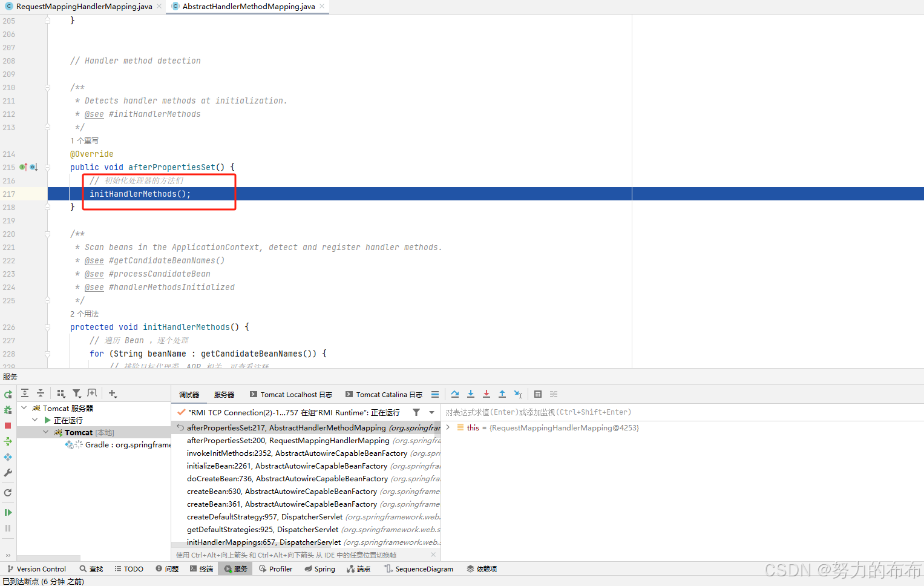
Task: Click the Step Into debugger icon
Action: (471, 394)
